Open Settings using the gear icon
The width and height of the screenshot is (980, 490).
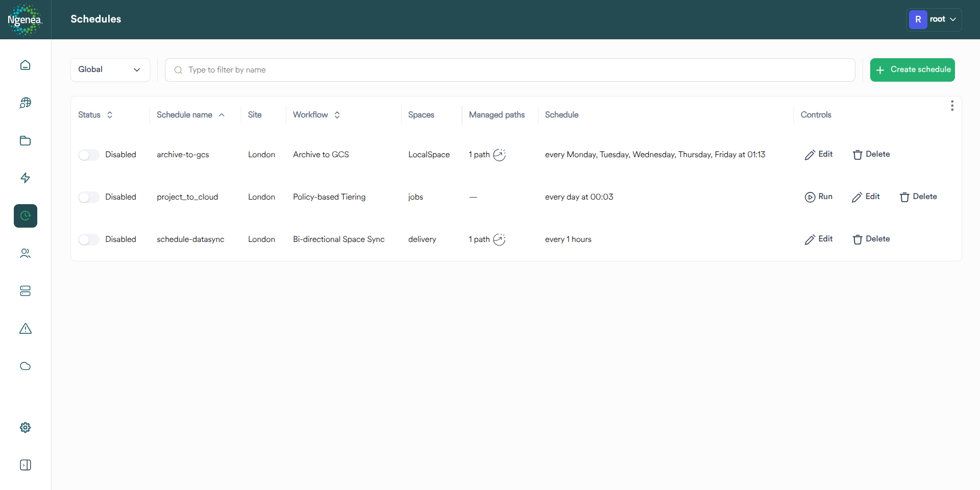(25, 428)
